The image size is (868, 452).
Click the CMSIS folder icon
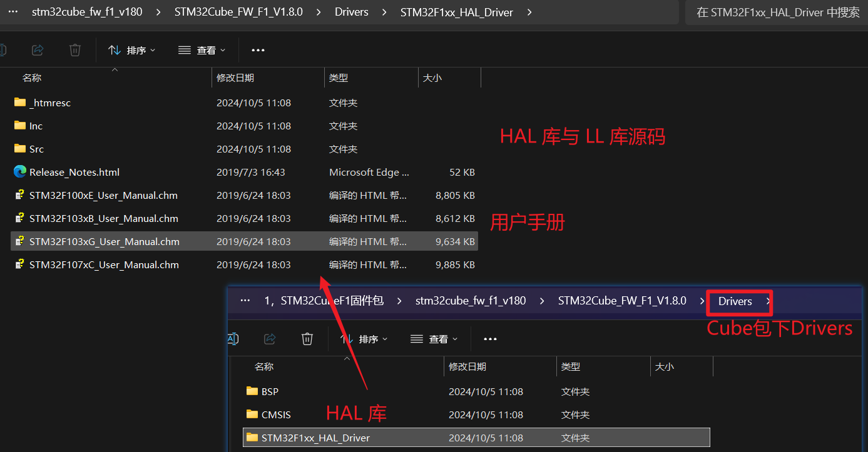[252, 414]
